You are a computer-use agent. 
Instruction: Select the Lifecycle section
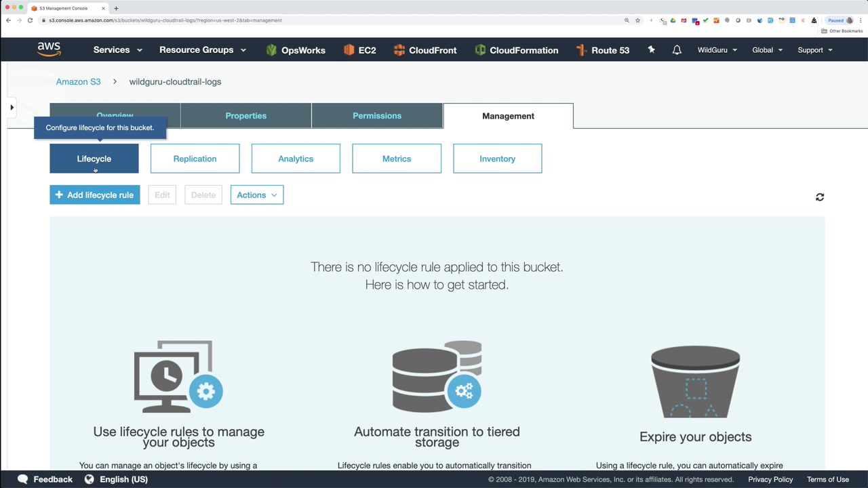pyautogui.click(x=94, y=159)
